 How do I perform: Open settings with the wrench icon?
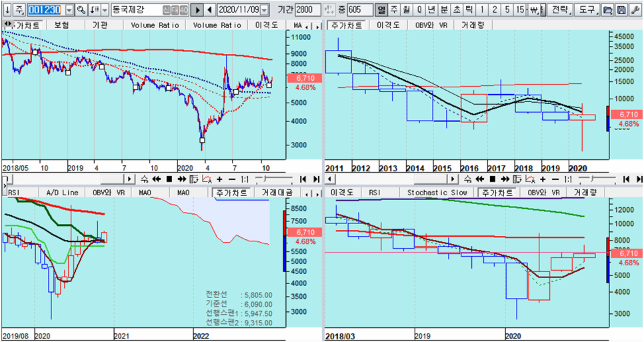coord(635,9)
